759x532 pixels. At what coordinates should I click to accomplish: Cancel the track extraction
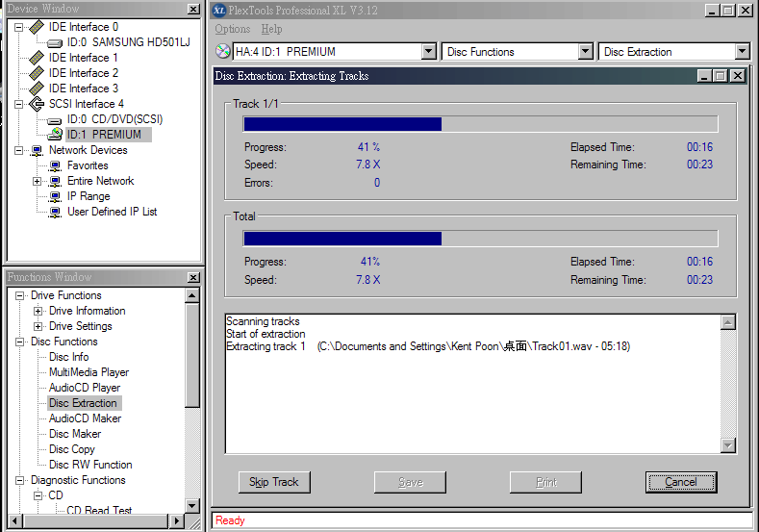coord(680,482)
